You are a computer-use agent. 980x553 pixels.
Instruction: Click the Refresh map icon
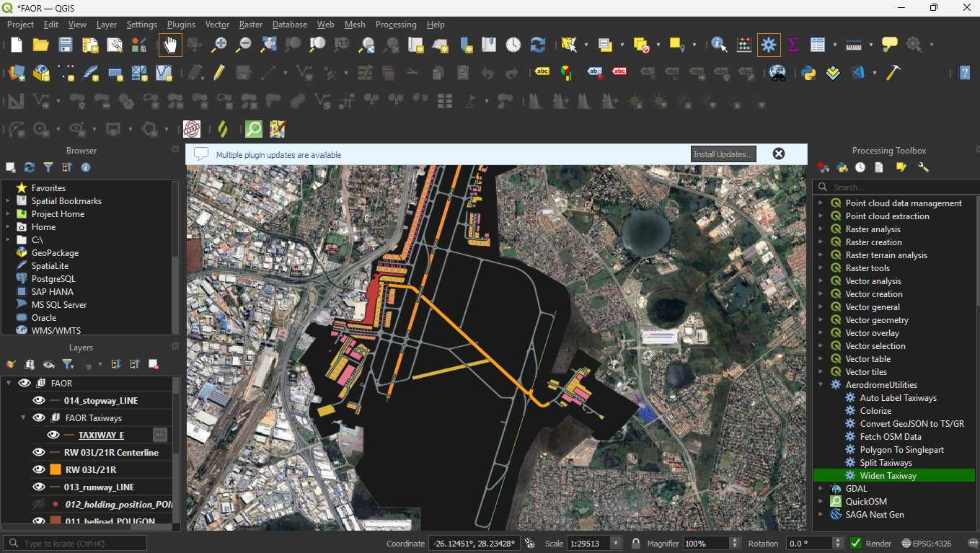tap(538, 45)
